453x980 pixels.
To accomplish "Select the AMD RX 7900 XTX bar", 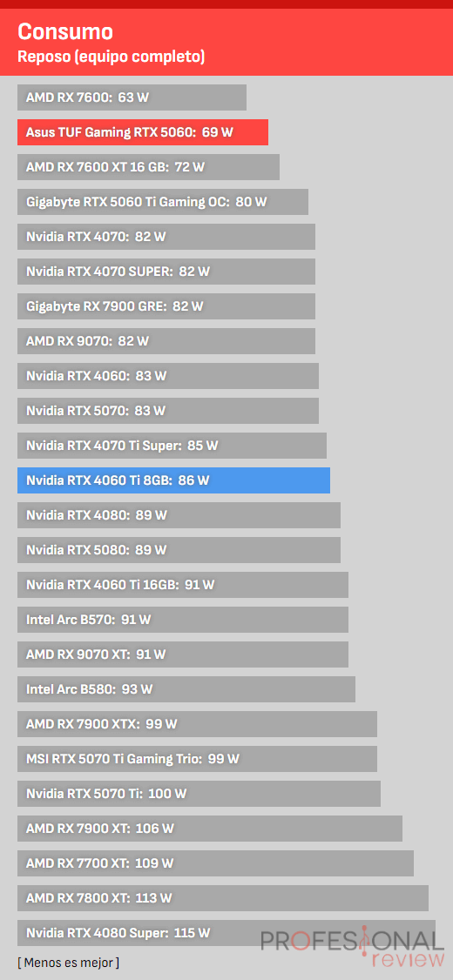I will point(197,724).
